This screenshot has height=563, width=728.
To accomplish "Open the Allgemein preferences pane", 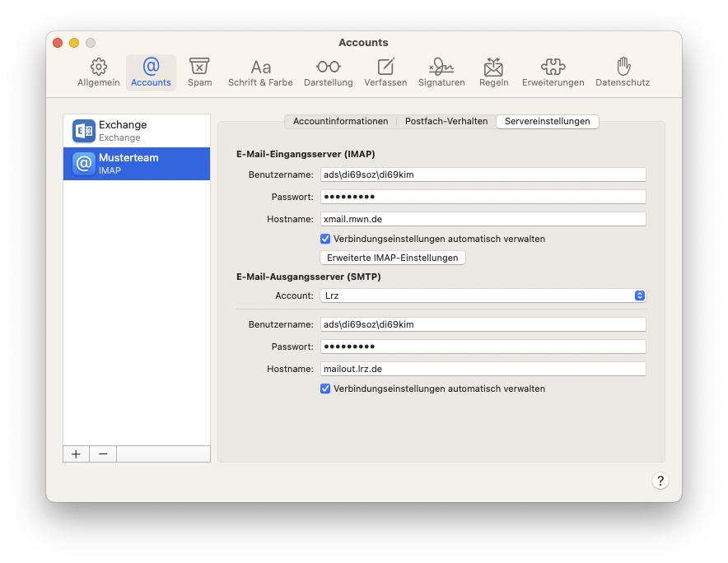I will 98,72.
